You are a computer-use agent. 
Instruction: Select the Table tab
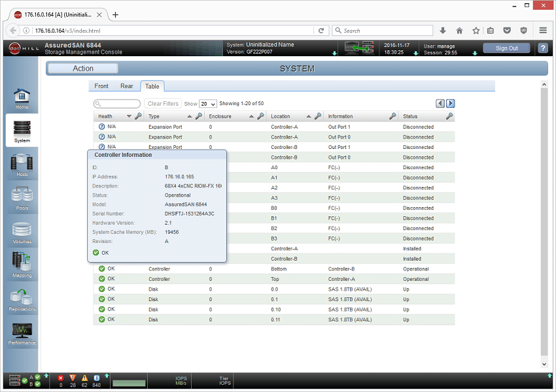click(x=152, y=86)
